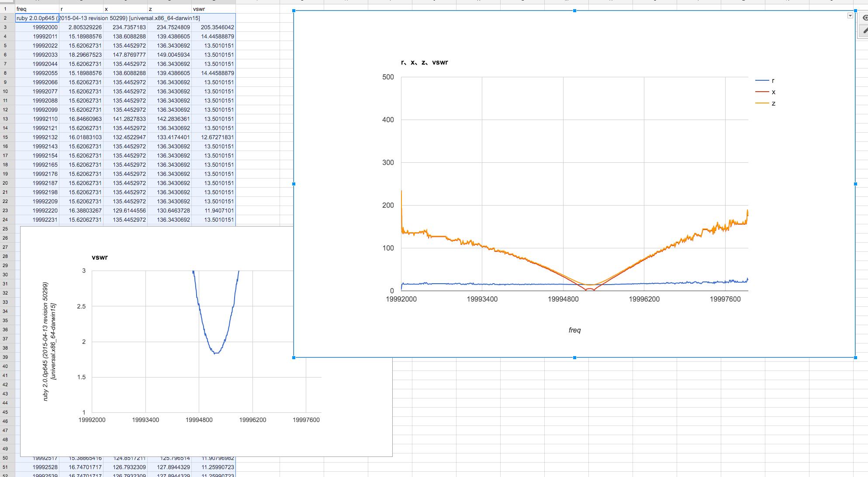Select the blue r legend color line
The width and height of the screenshot is (868, 477).
point(762,81)
